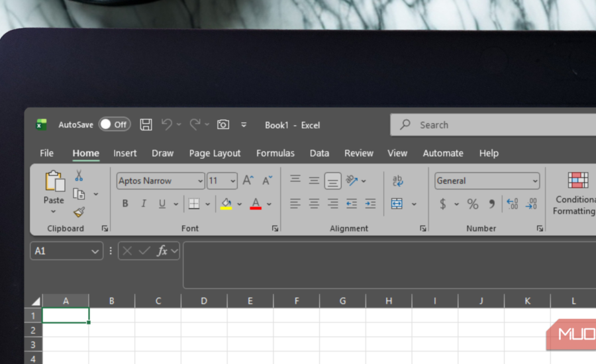Redo the last action
The image size is (596, 364).
coord(195,124)
